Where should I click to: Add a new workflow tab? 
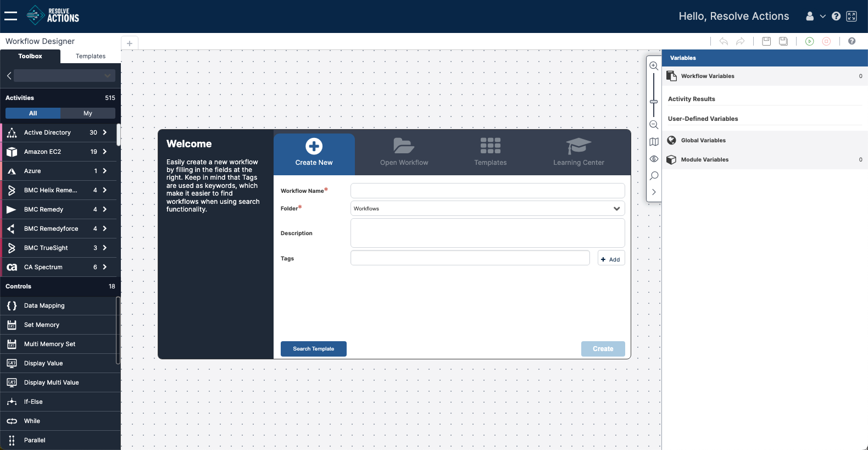point(130,43)
